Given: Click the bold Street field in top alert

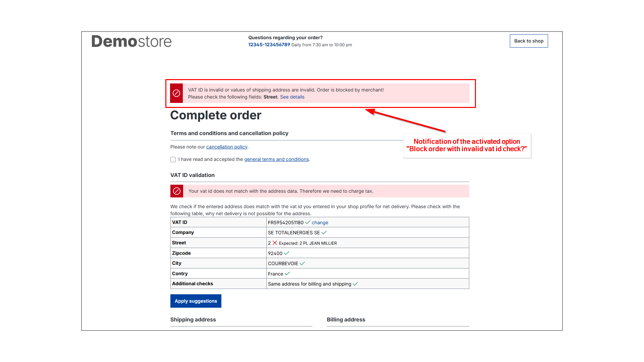Looking at the screenshot, I should (x=270, y=97).
